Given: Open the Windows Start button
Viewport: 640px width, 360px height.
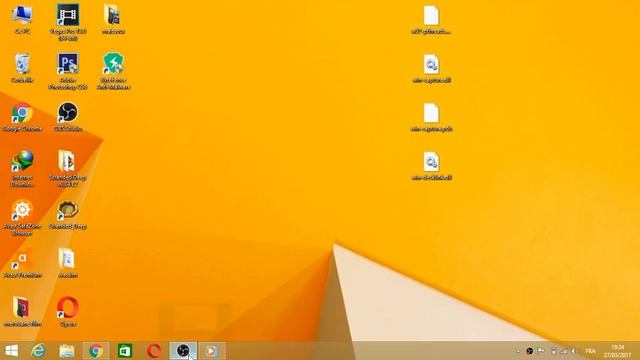Looking at the screenshot, I should click(11, 351).
